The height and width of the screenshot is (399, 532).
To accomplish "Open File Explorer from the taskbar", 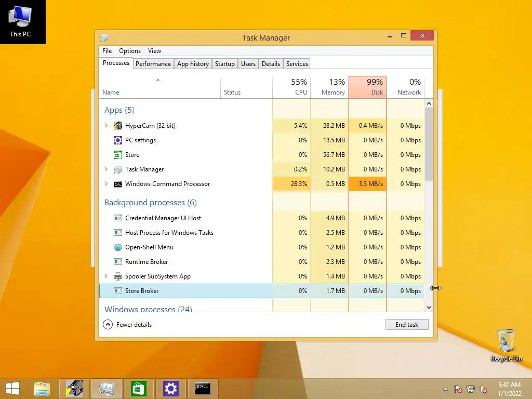I will tap(42, 388).
